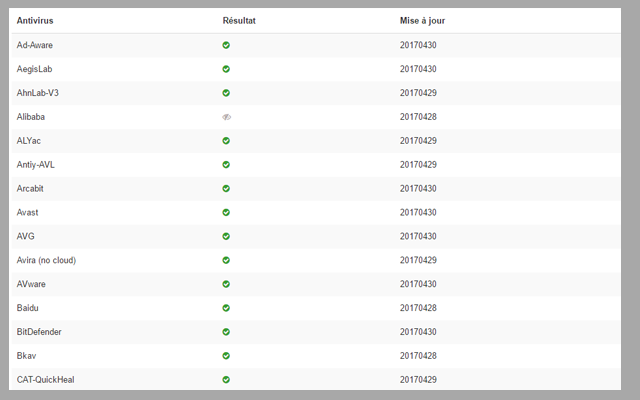Click the update date 20170428 for Bkav
The height and width of the screenshot is (400, 640).
point(418,356)
